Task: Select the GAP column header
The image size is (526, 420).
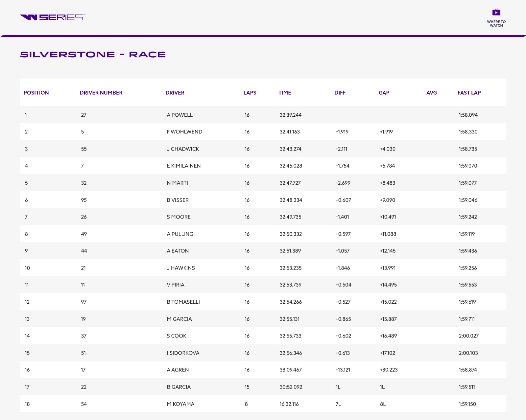Action: pyautogui.click(x=384, y=93)
